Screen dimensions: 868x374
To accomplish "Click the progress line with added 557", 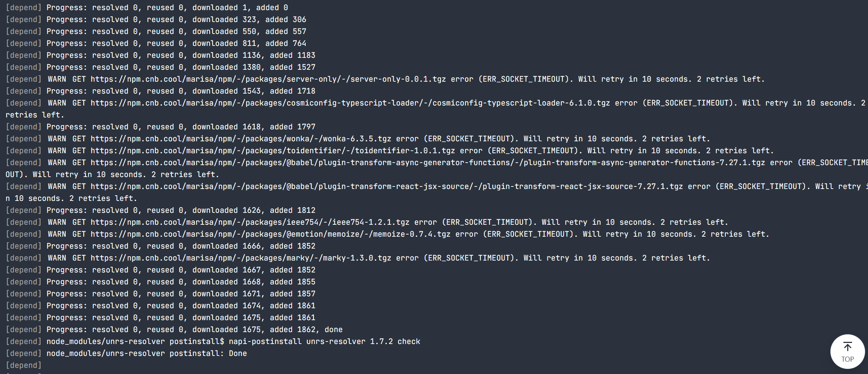I will 176,31.
